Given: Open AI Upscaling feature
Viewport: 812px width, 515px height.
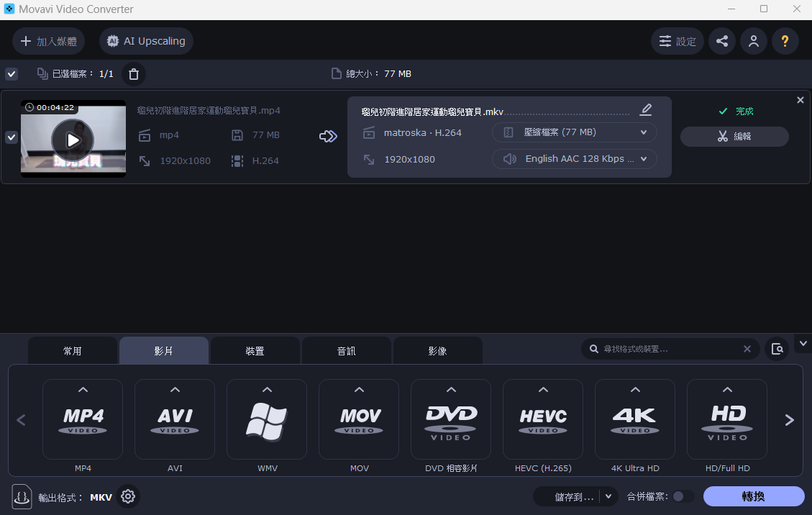Looking at the screenshot, I should 146,41.
